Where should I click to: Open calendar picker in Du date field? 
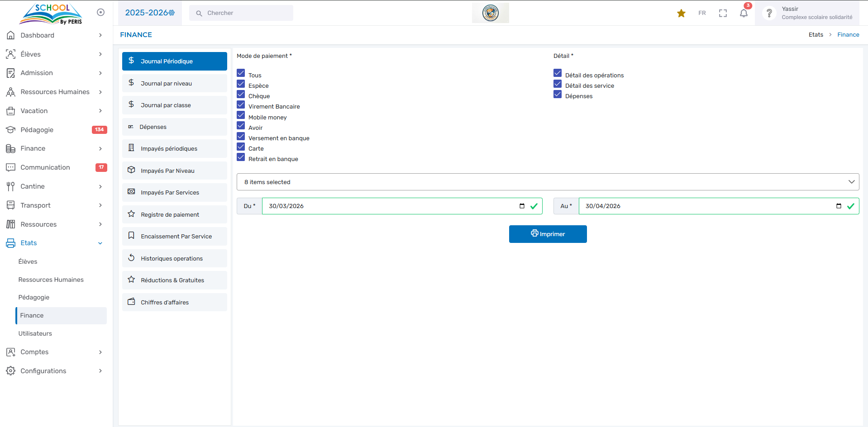point(522,206)
